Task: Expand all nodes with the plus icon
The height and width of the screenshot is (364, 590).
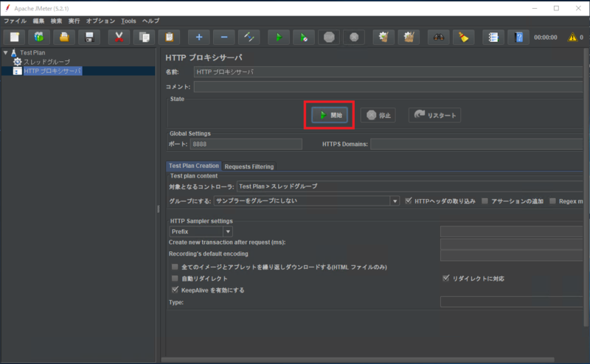Action: click(199, 38)
